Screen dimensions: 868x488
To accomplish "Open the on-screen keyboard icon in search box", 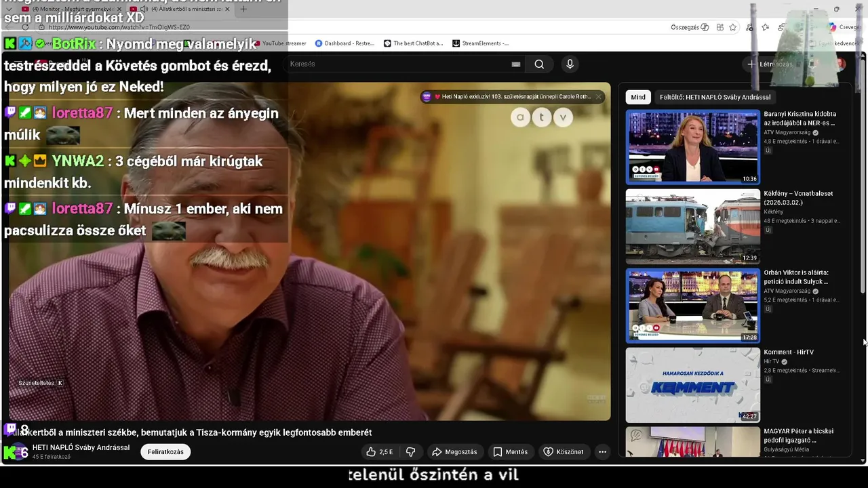I will [516, 64].
